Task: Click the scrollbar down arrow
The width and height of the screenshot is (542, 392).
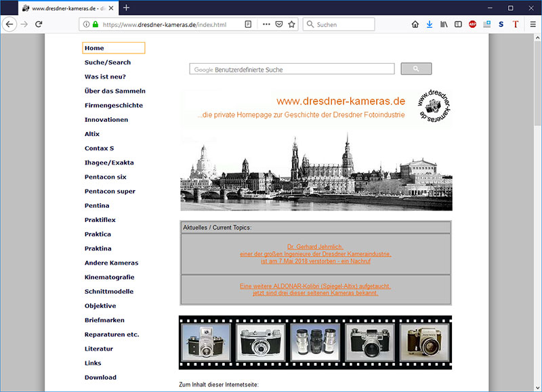Action: coord(537,387)
